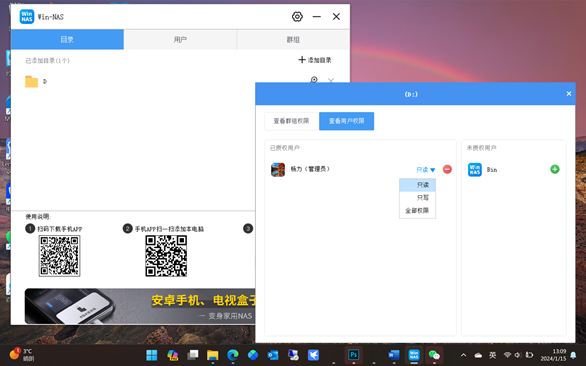The image size is (586, 366).
Task: Click 杨力 administrator avatar
Action: 278,169
